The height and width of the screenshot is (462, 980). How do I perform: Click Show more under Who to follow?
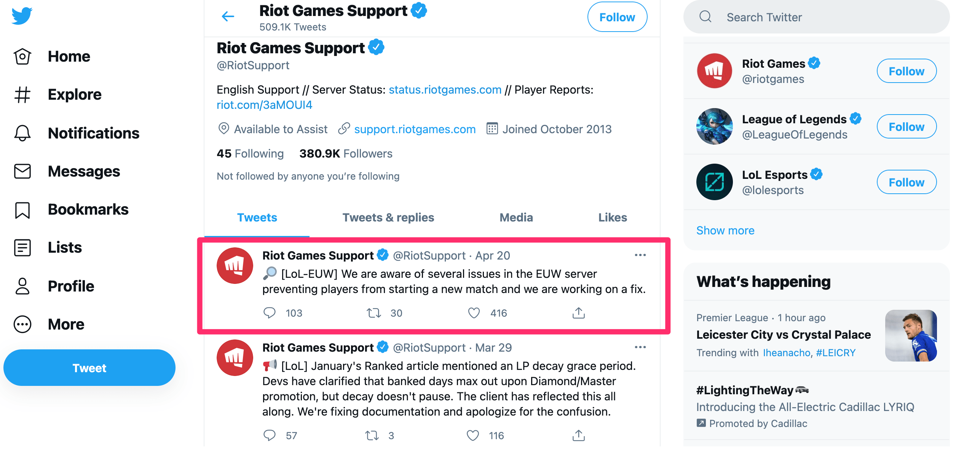pos(725,230)
